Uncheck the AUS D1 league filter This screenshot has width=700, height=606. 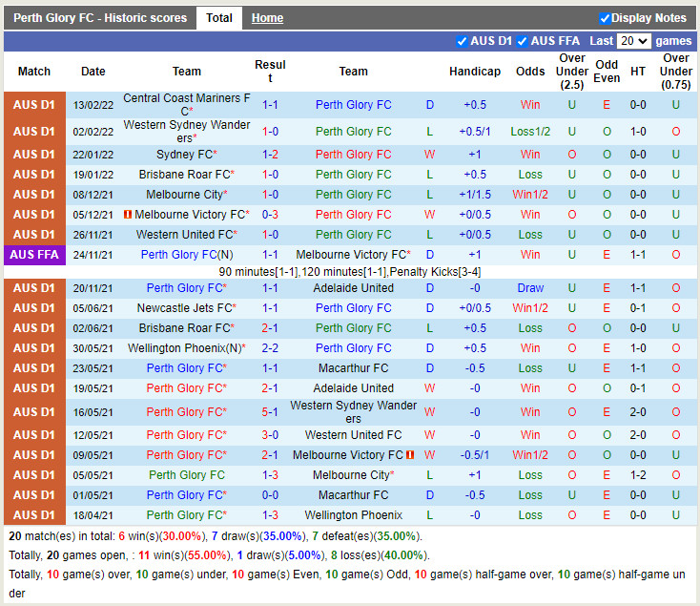tap(463, 41)
